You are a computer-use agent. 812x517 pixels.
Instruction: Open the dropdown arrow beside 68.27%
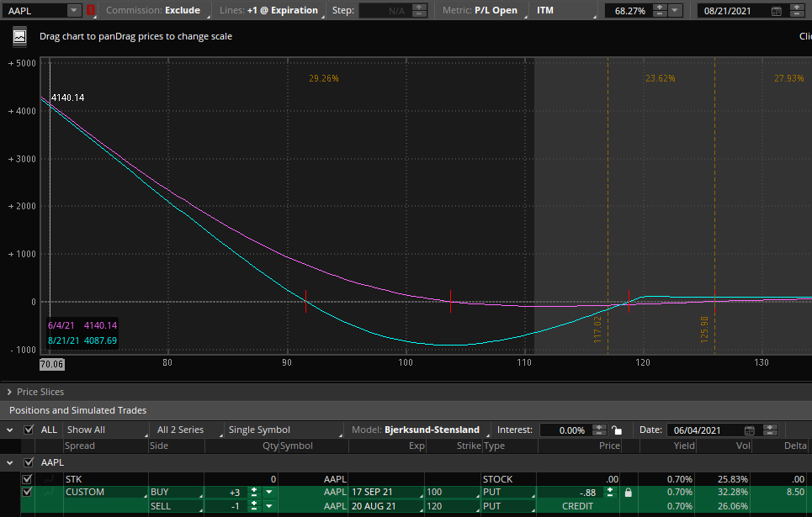point(675,10)
